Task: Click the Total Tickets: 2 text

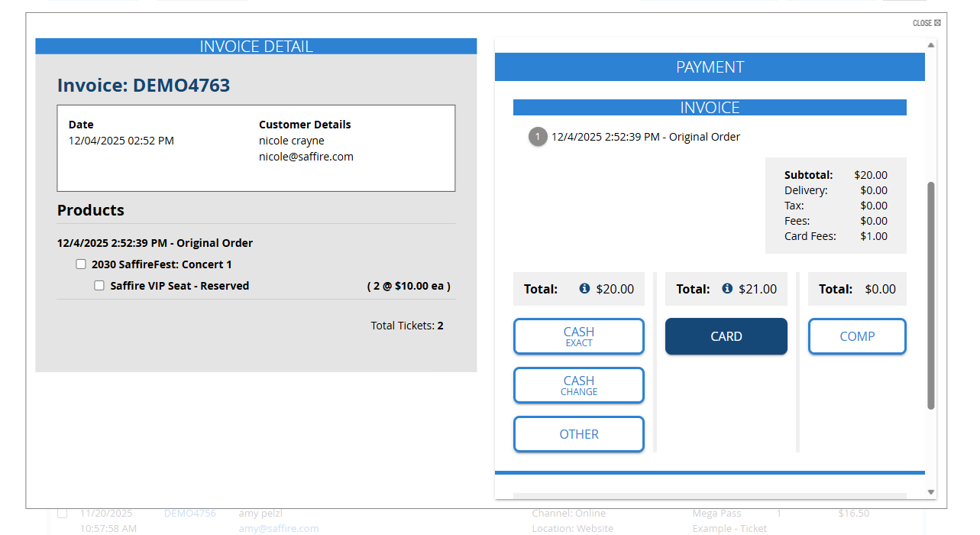Action: 407,326
